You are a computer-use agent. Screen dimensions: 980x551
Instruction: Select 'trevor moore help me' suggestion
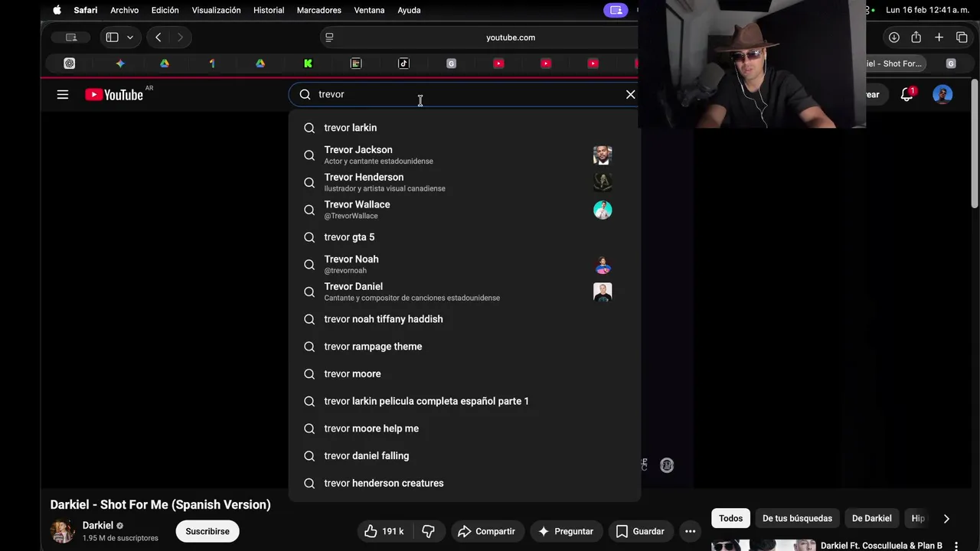point(465,429)
